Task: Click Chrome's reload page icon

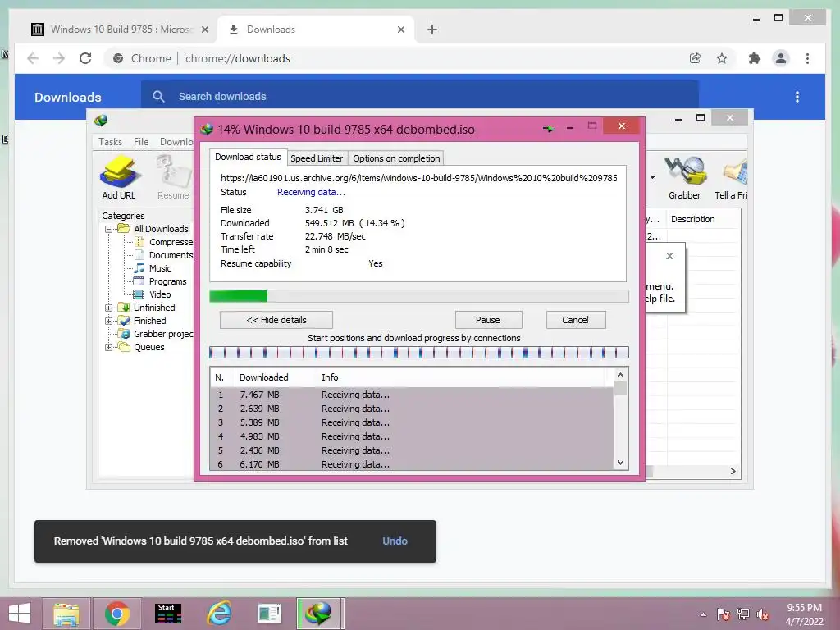Action: click(x=85, y=58)
